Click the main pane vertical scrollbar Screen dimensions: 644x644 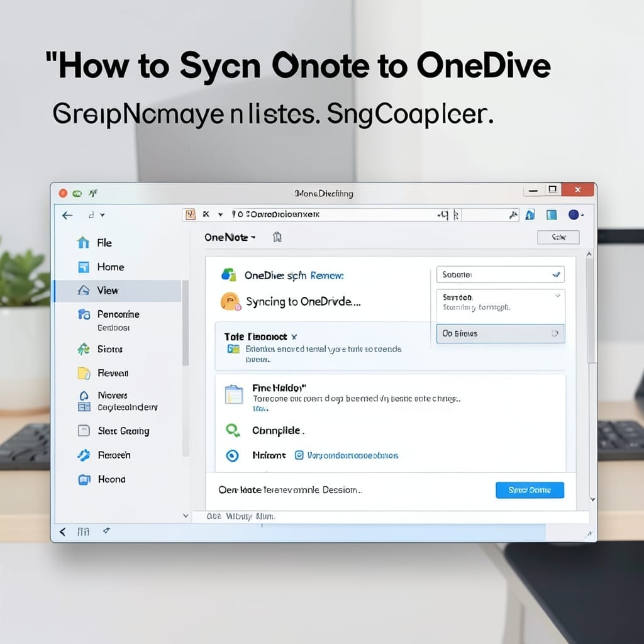click(x=591, y=312)
